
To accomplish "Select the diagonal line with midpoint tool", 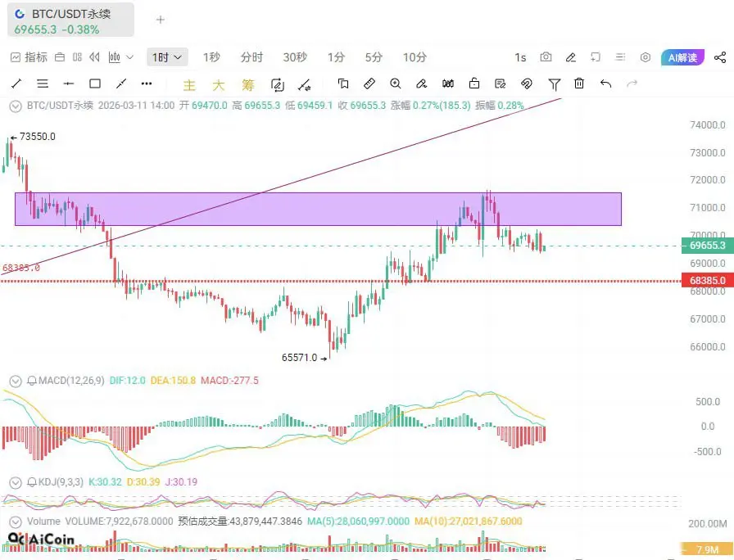I will [121, 84].
